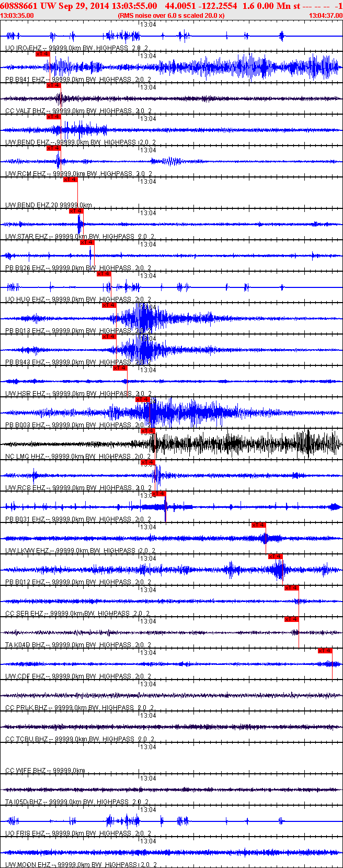The height and width of the screenshot is (868, 343).
Task: Select the PB B012 EHZ station label
Action: [78, 582]
